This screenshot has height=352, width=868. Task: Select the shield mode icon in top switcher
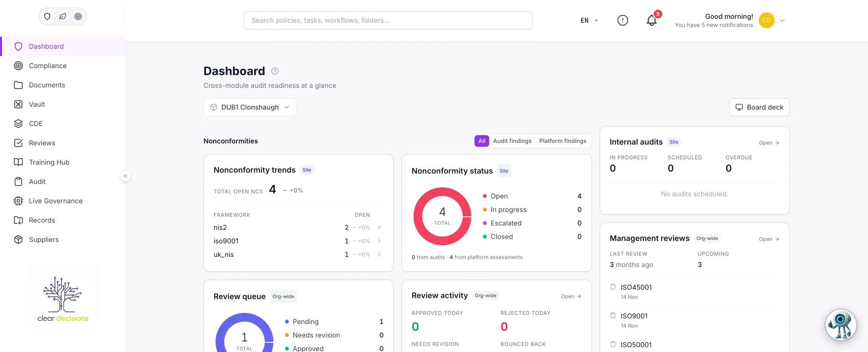tap(47, 16)
